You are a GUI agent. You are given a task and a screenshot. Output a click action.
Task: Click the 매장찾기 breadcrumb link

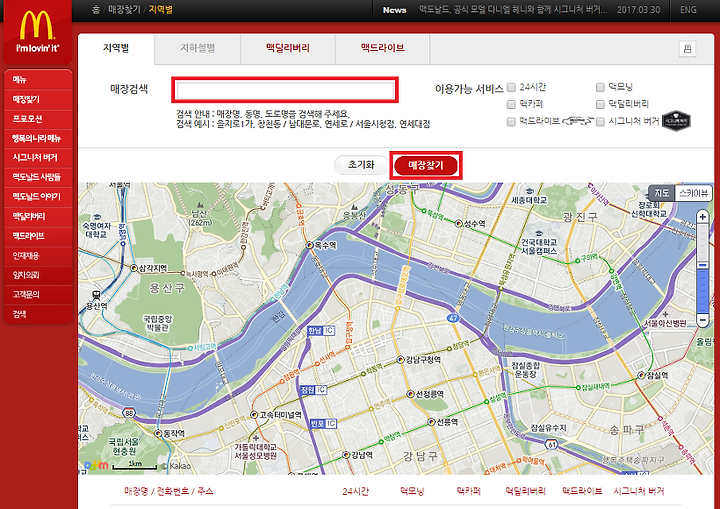(124, 10)
